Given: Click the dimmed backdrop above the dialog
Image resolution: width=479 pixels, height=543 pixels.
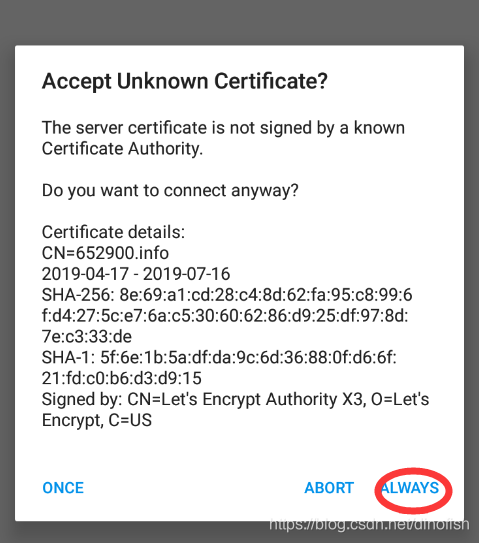Looking at the screenshot, I should click(x=239, y=22).
